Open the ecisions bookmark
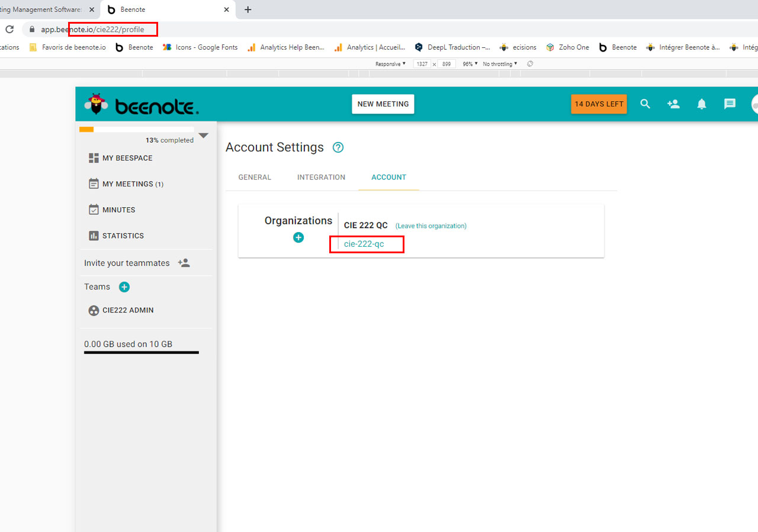 point(518,47)
